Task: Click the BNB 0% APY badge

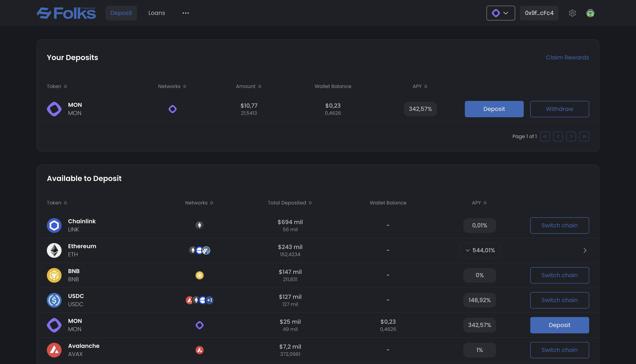Action: click(480, 275)
